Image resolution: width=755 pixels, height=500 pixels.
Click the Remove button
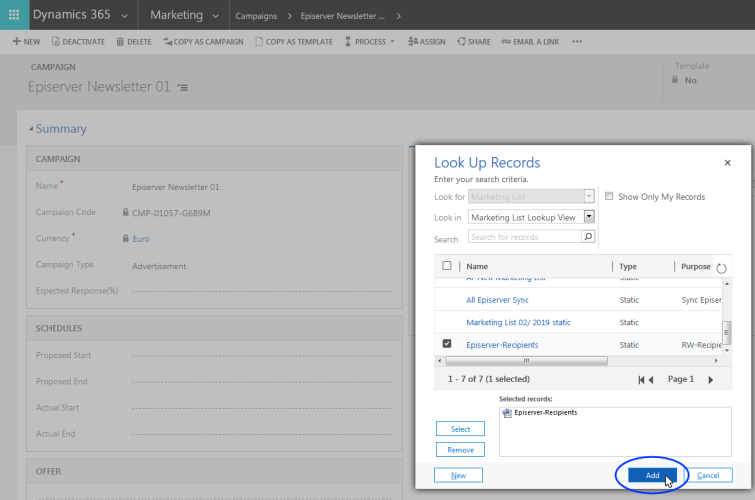[x=460, y=450]
